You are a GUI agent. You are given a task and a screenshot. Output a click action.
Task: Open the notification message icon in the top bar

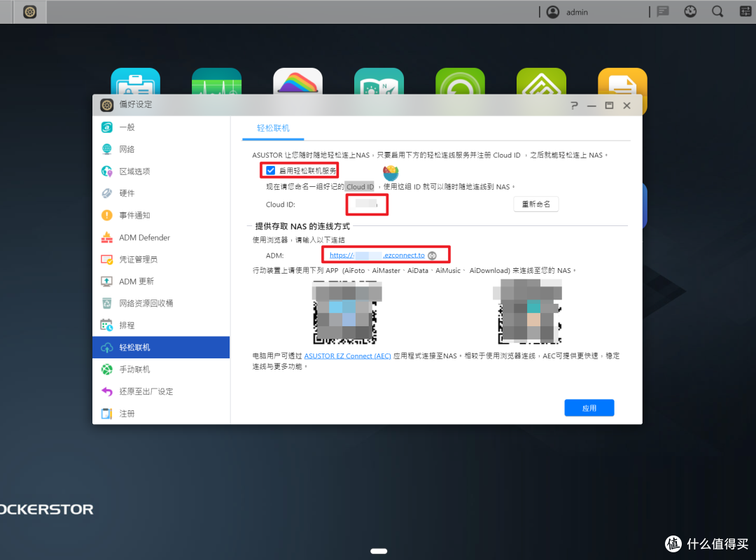click(x=662, y=11)
